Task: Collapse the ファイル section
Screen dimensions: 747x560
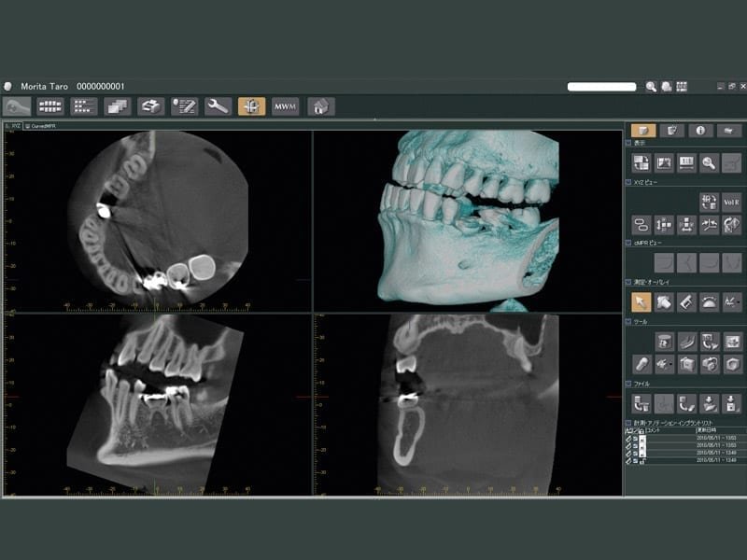Action: pos(628,384)
